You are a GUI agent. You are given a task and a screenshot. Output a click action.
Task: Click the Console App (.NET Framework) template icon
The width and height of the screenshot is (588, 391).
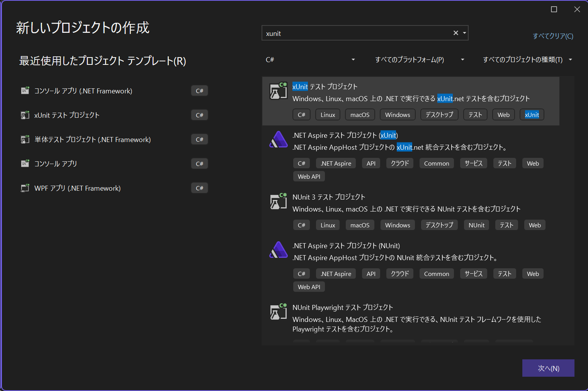(25, 91)
